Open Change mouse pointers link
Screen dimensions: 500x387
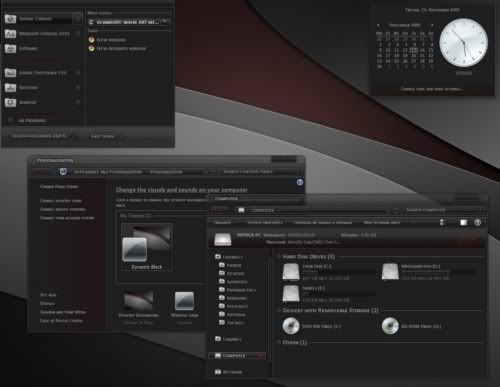point(63,209)
